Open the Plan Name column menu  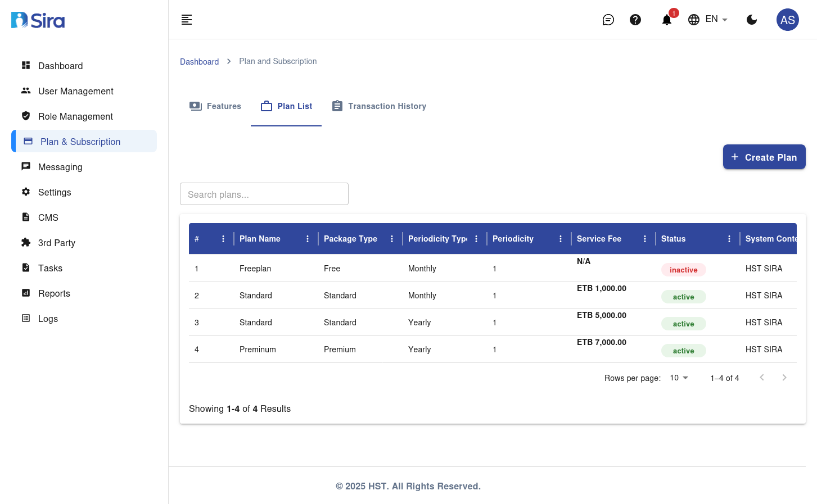click(307, 239)
